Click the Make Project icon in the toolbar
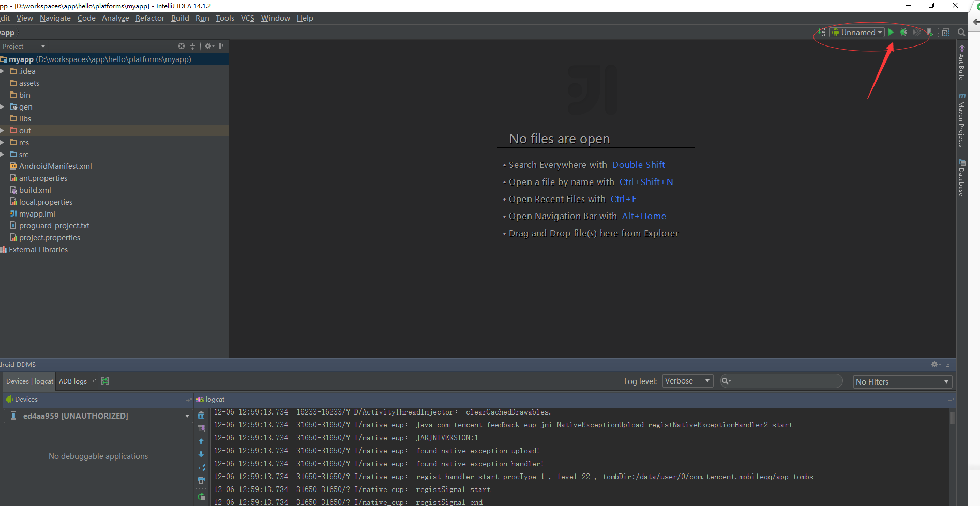980x506 pixels. (x=822, y=32)
